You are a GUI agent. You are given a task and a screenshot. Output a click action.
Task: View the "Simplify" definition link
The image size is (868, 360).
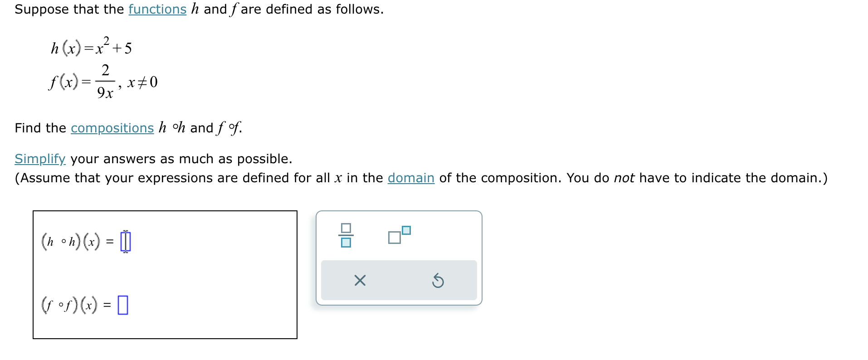(39, 159)
